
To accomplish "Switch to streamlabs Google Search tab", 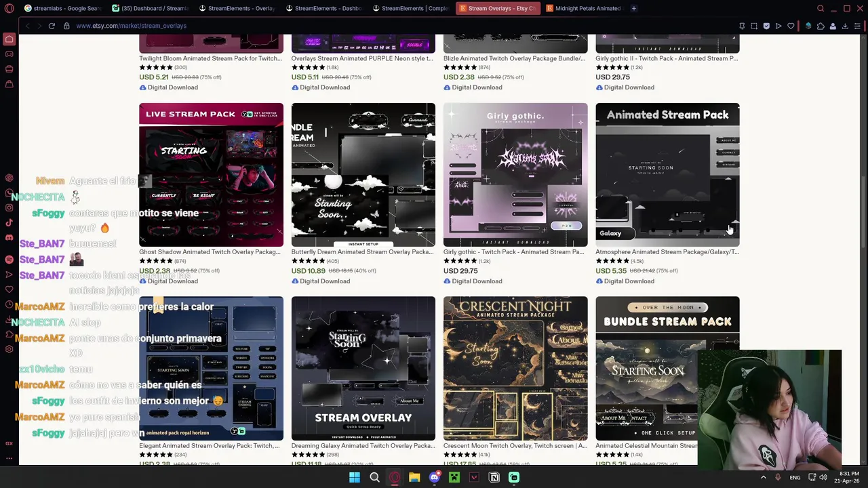I will 62,8.
